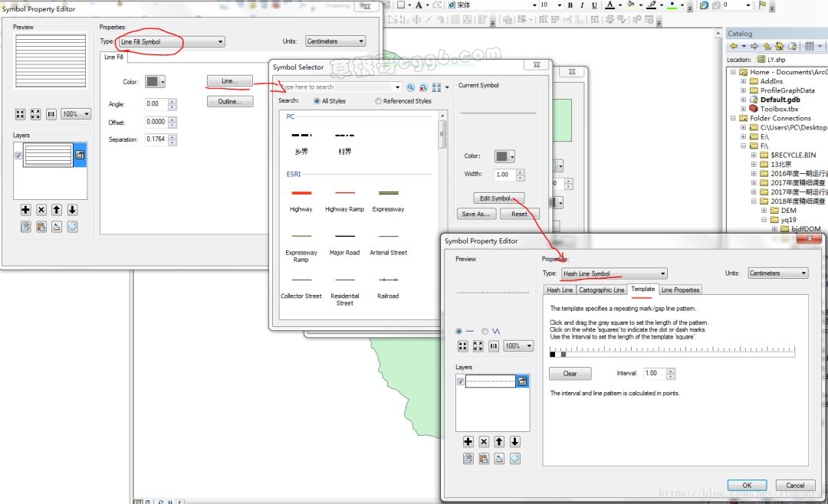The width and height of the screenshot is (828, 504).
Task: Select the Referenced Styles radio option
Action: pyautogui.click(x=379, y=101)
